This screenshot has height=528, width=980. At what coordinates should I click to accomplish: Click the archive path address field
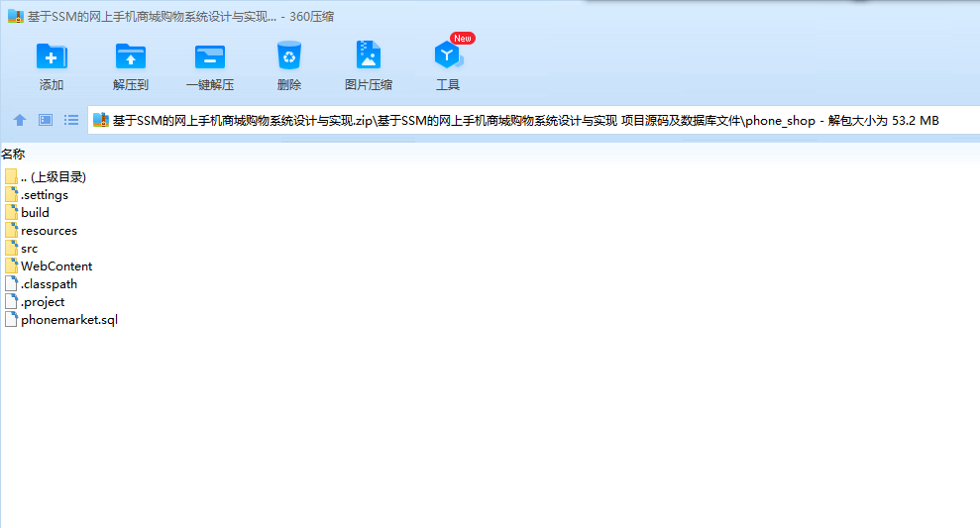tap(534, 120)
